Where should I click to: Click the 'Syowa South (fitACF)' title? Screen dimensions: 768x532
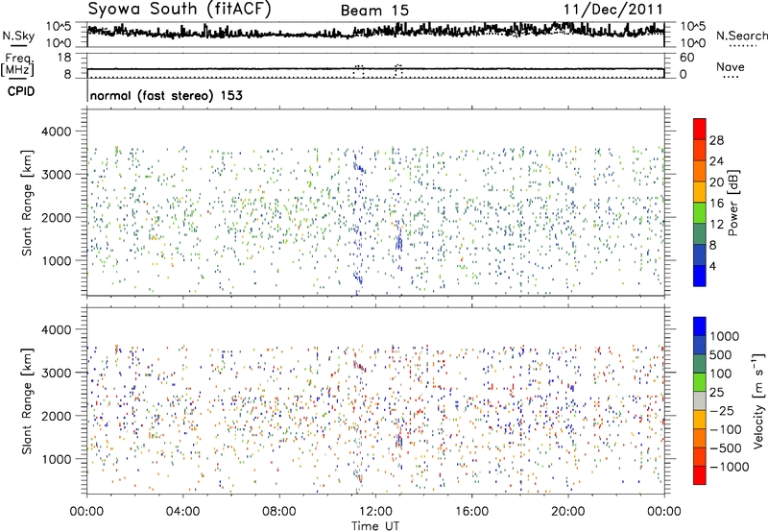click(x=180, y=10)
